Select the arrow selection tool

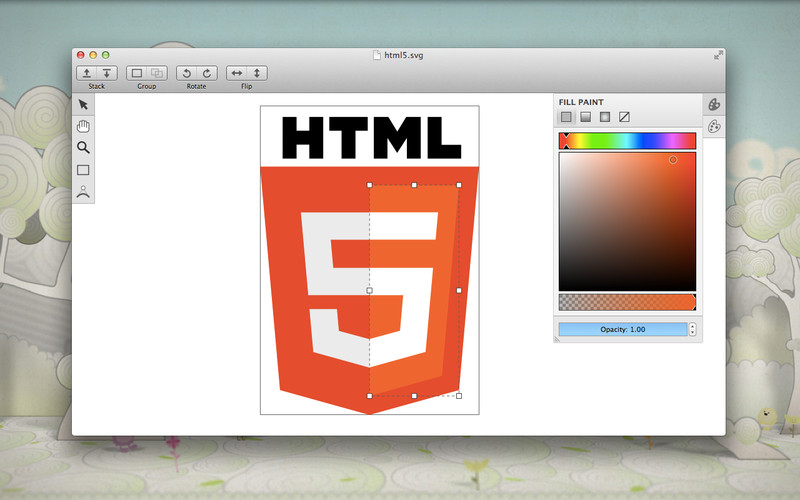click(83, 105)
